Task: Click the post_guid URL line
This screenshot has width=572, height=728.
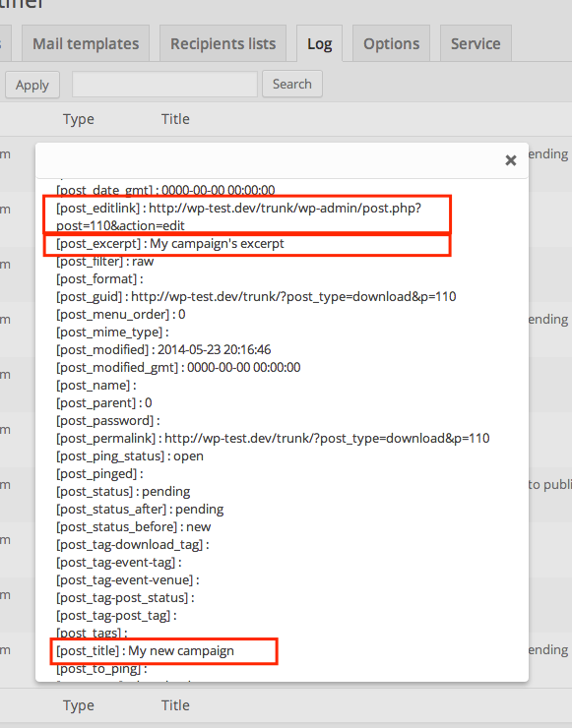Action: click(256, 297)
